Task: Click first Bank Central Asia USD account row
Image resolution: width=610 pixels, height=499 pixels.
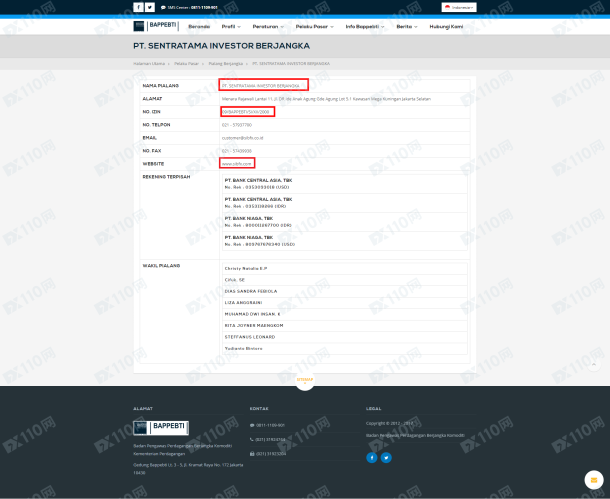Action: [x=345, y=184]
